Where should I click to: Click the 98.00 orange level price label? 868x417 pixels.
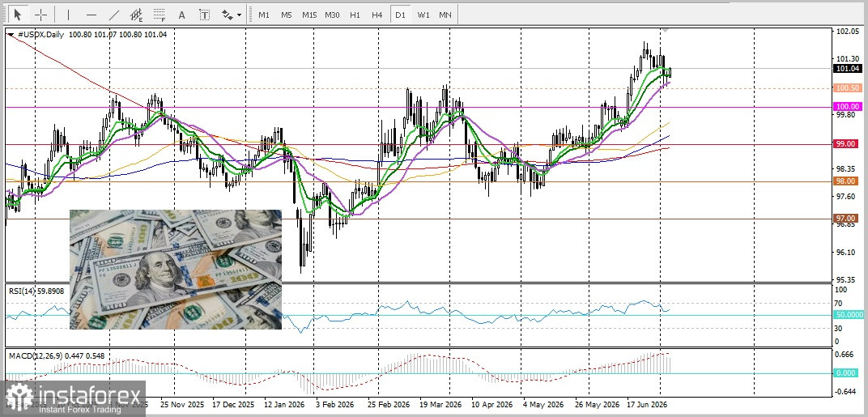click(x=847, y=181)
